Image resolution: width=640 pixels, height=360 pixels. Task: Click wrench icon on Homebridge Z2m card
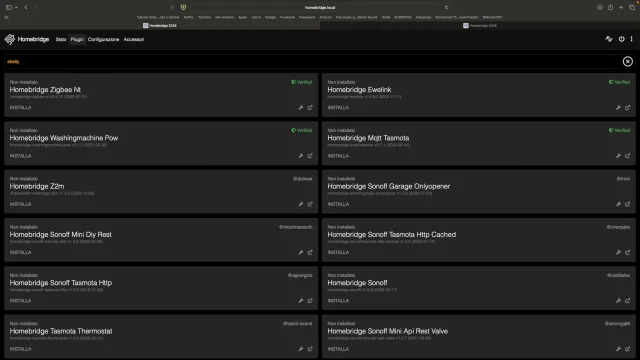pos(301,204)
